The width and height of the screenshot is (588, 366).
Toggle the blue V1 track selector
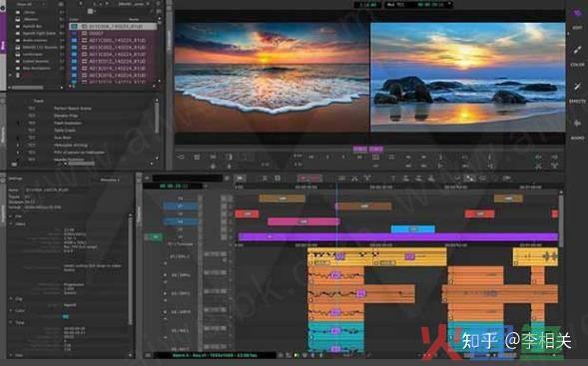point(181,205)
